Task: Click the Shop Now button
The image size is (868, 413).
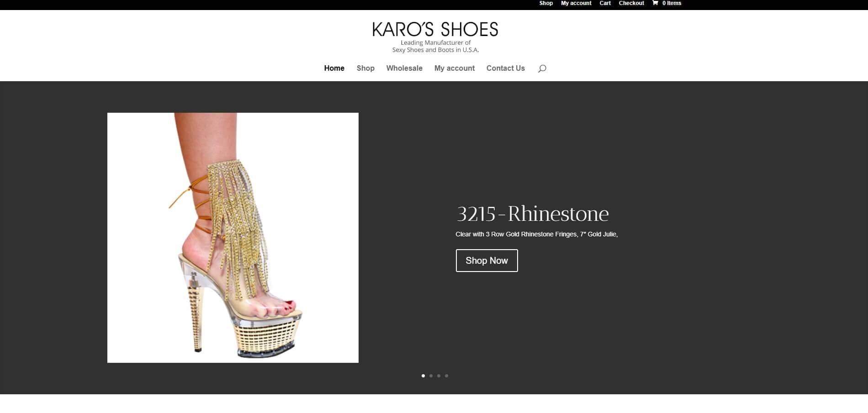Action: [487, 261]
